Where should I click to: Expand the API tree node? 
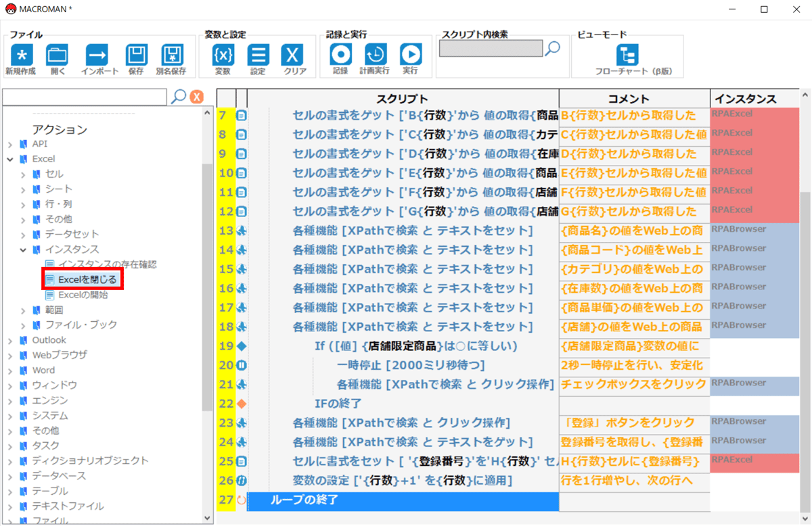(x=10, y=144)
